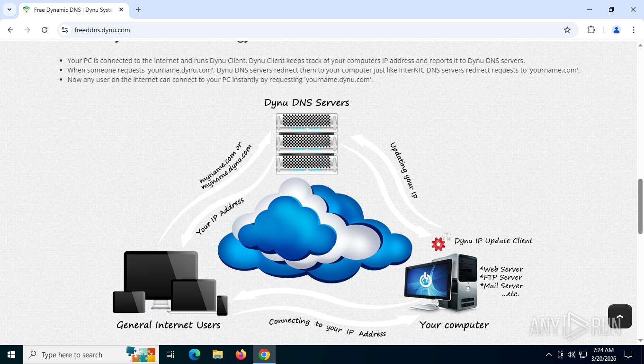Image resolution: width=644 pixels, height=364 pixels.
Task: Click the browser Back arrow
Action: click(x=10, y=30)
